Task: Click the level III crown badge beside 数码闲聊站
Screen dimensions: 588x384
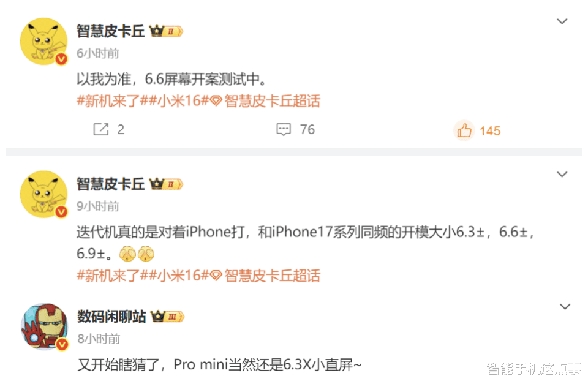Action: [168, 317]
